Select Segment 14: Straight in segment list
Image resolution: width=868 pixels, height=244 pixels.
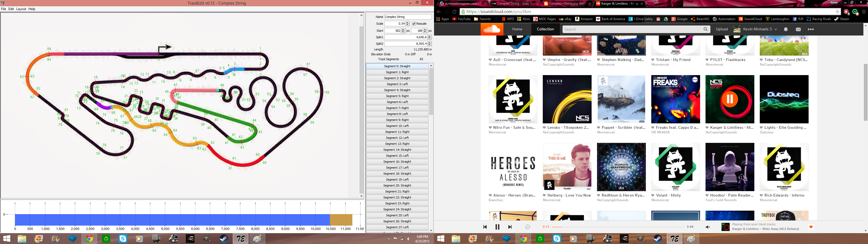pyautogui.click(x=397, y=150)
